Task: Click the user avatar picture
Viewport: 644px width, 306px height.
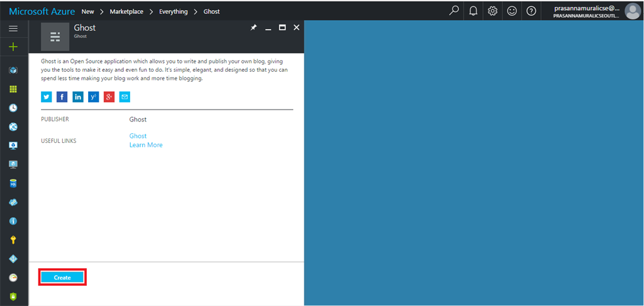Action: pos(633,11)
